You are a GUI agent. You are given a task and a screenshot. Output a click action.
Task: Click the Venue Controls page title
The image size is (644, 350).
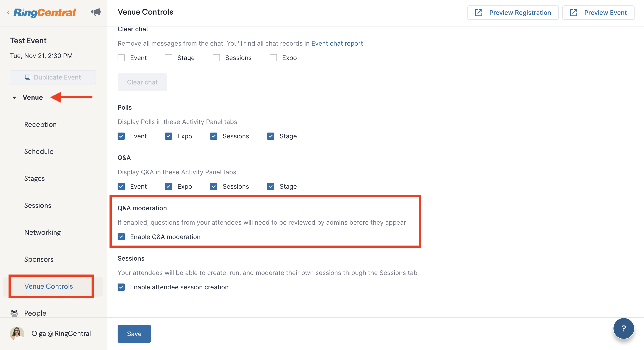[145, 12]
